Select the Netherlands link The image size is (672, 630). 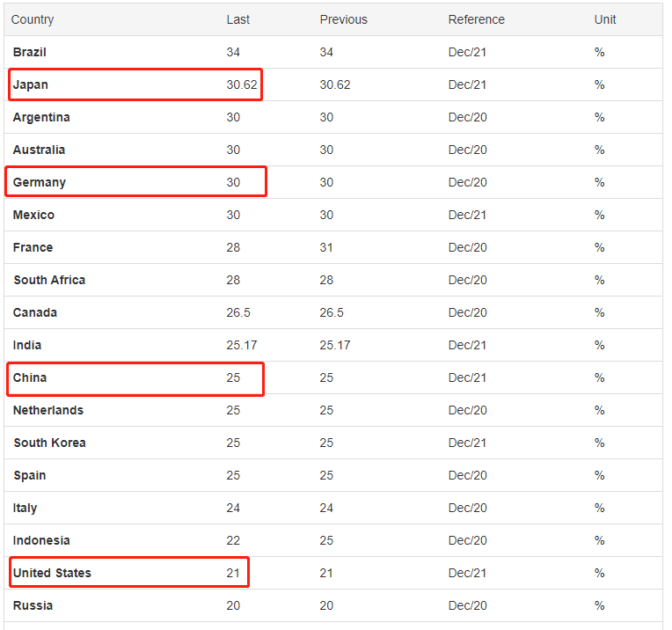48,411
